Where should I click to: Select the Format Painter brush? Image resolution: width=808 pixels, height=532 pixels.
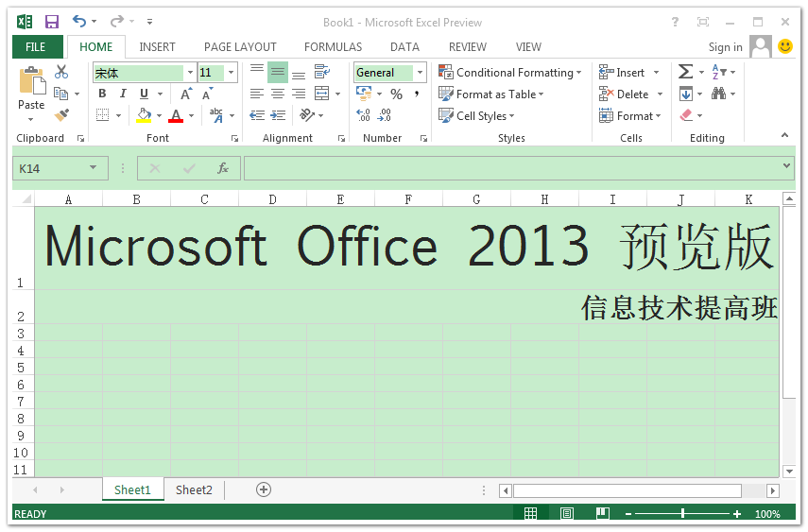coord(61,115)
